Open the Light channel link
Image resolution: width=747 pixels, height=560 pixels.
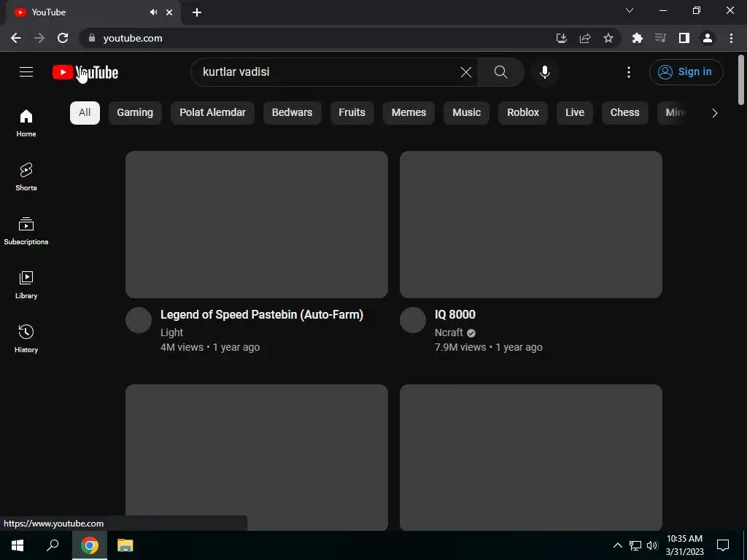[x=171, y=332]
